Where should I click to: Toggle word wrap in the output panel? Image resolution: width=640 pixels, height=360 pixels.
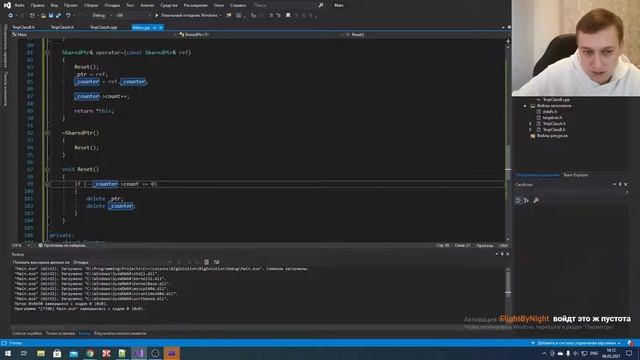pyautogui.click(x=217, y=262)
